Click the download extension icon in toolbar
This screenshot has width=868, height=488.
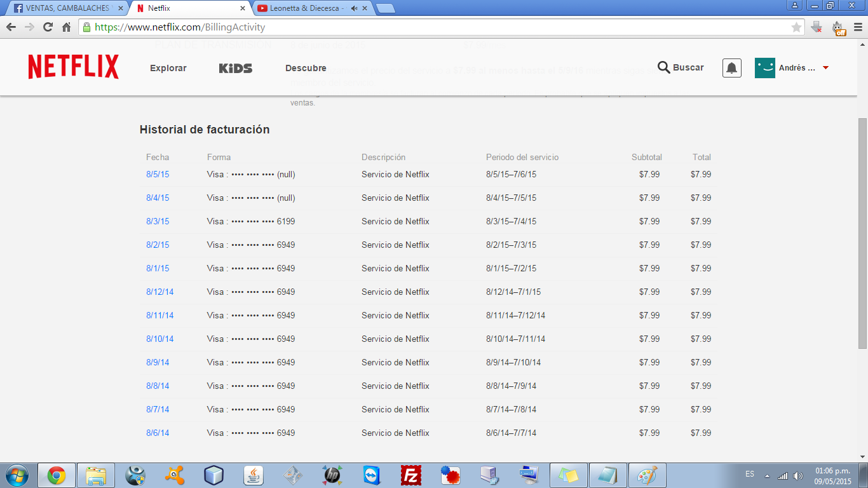817,27
